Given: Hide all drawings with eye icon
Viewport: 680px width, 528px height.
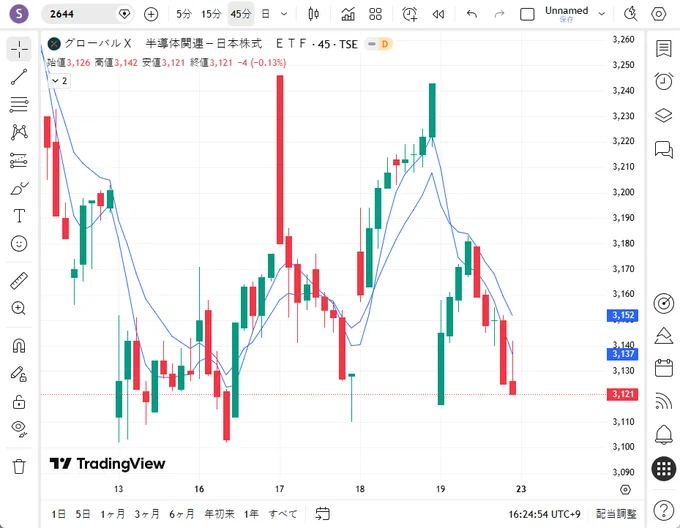Looking at the screenshot, I should [x=19, y=428].
